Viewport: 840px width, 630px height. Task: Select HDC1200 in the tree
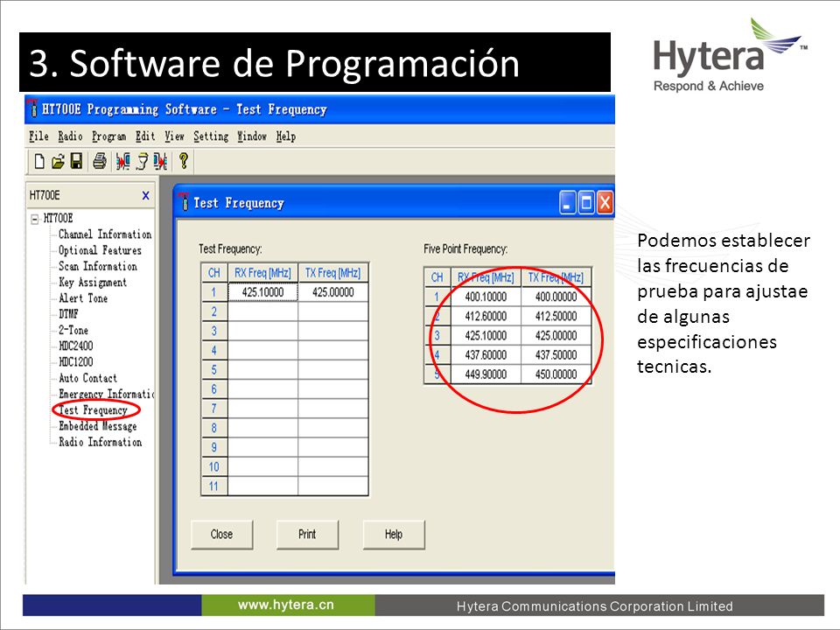75,362
